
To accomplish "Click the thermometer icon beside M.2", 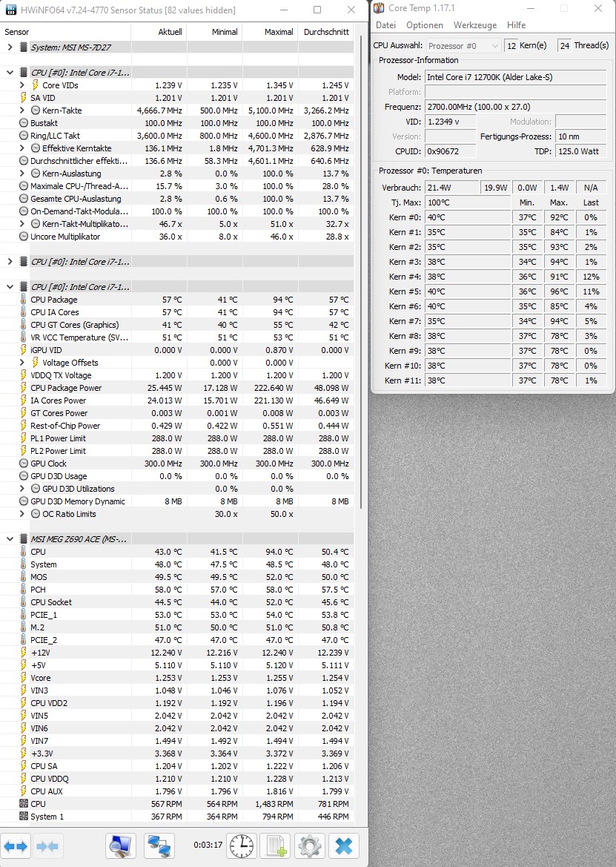I will pyautogui.click(x=23, y=627).
